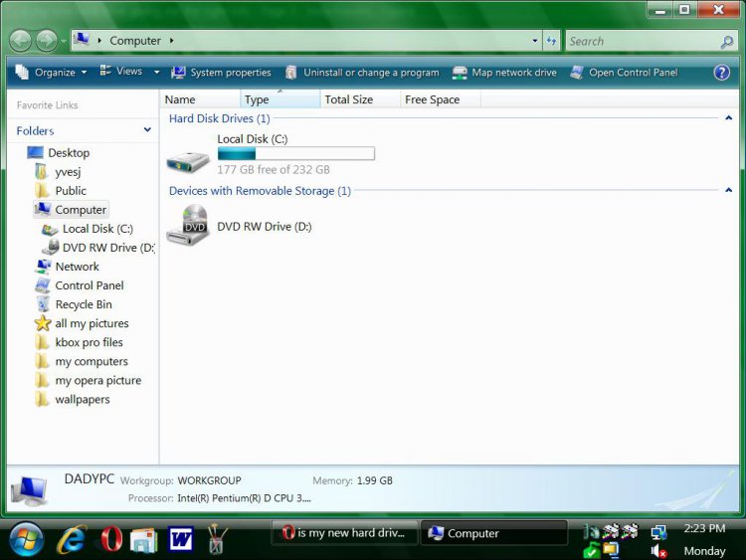Open Help with the question mark icon
The height and width of the screenshot is (560, 746).
(x=722, y=73)
